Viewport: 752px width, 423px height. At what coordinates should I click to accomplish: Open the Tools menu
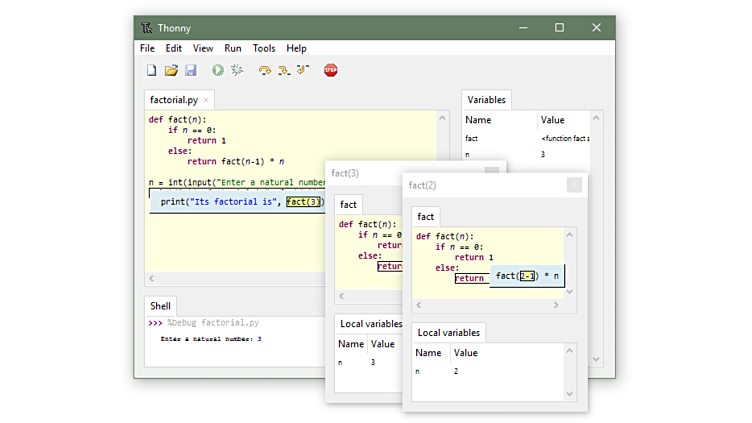click(264, 48)
